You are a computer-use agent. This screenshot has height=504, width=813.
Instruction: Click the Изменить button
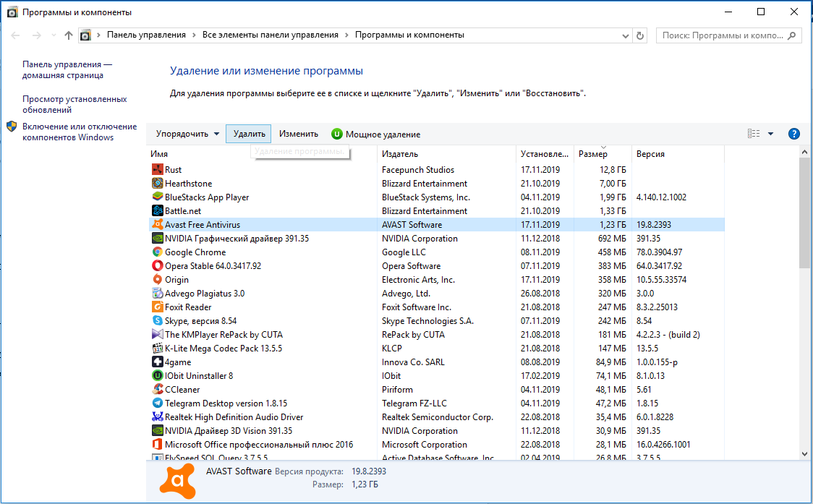[x=299, y=134]
